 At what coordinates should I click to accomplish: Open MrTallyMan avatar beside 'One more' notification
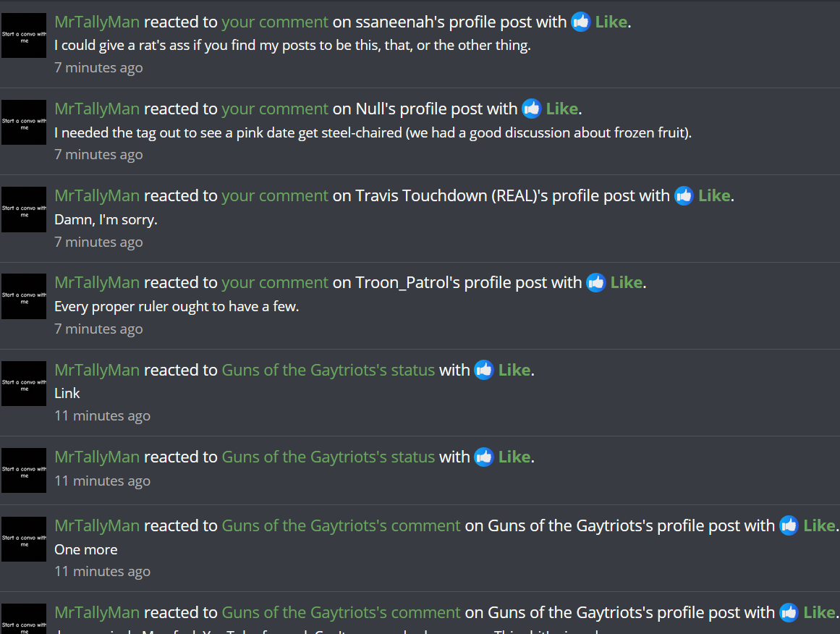(24, 539)
